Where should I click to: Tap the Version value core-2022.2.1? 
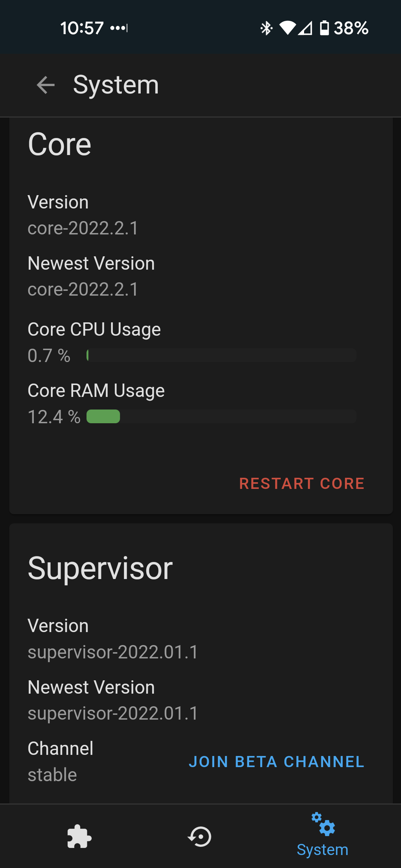pos(82,228)
